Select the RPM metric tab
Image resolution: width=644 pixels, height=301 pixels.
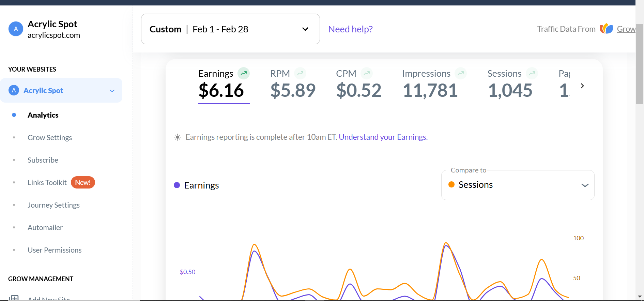tap(293, 84)
